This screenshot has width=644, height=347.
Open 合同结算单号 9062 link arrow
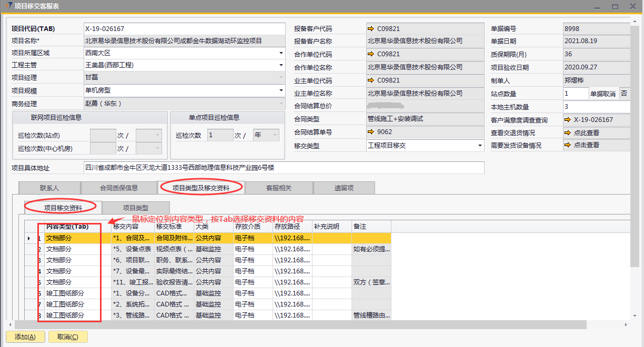(371, 132)
